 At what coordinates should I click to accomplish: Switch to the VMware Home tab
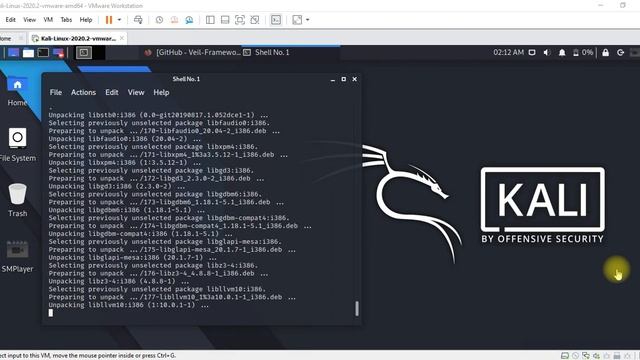6,38
